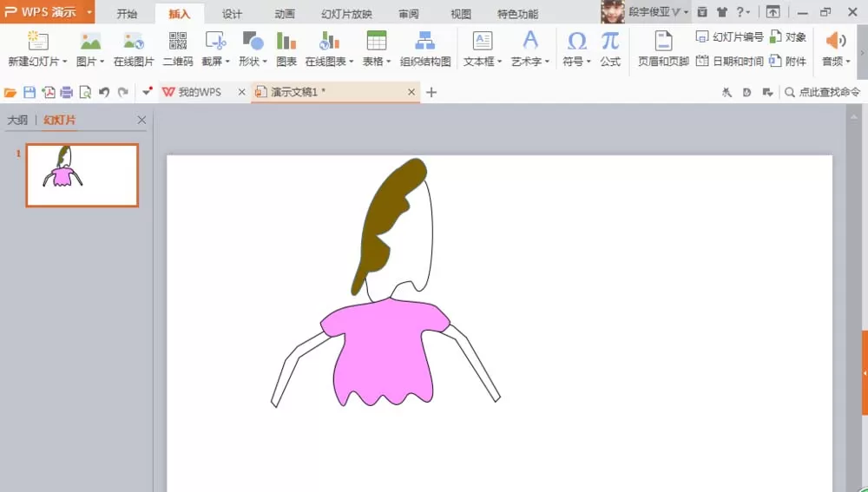Redo the last action

[x=123, y=93]
